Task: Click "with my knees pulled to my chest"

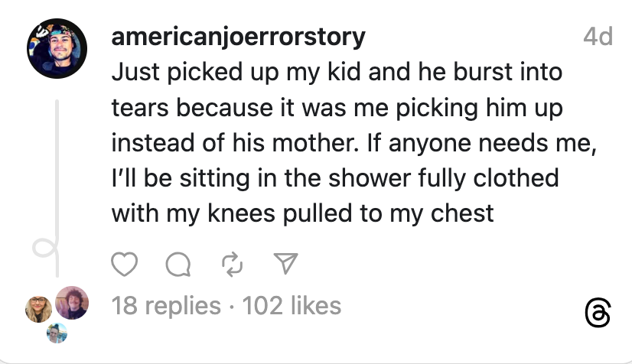Action: click(303, 213)
